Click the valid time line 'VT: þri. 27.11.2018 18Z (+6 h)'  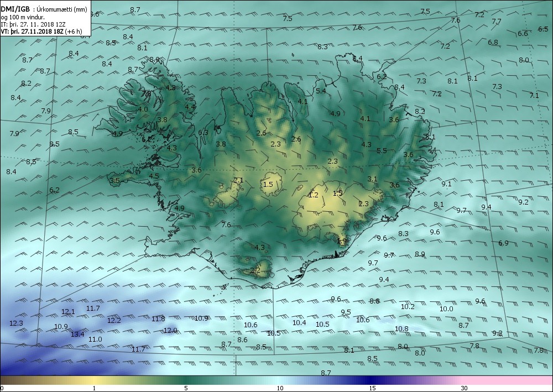point(41,32)
